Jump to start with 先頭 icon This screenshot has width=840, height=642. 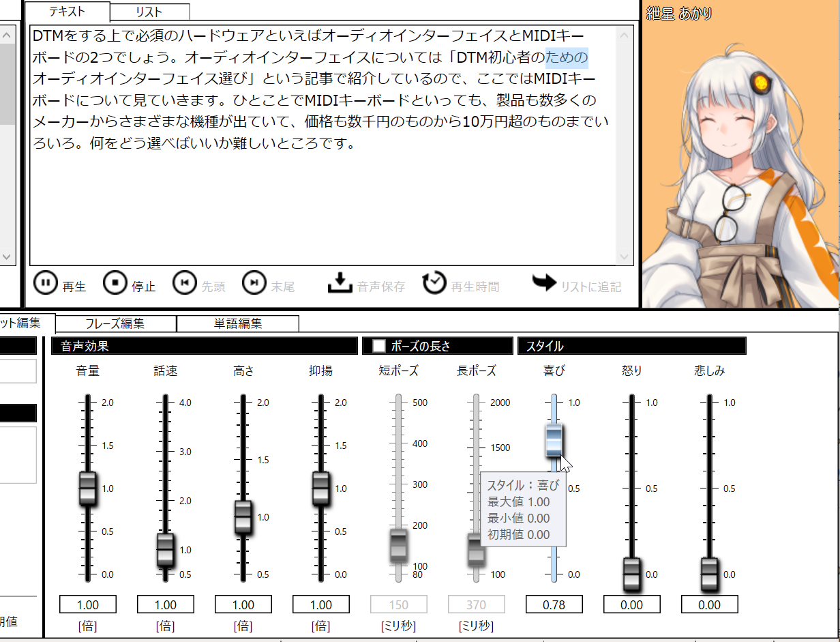185,282
